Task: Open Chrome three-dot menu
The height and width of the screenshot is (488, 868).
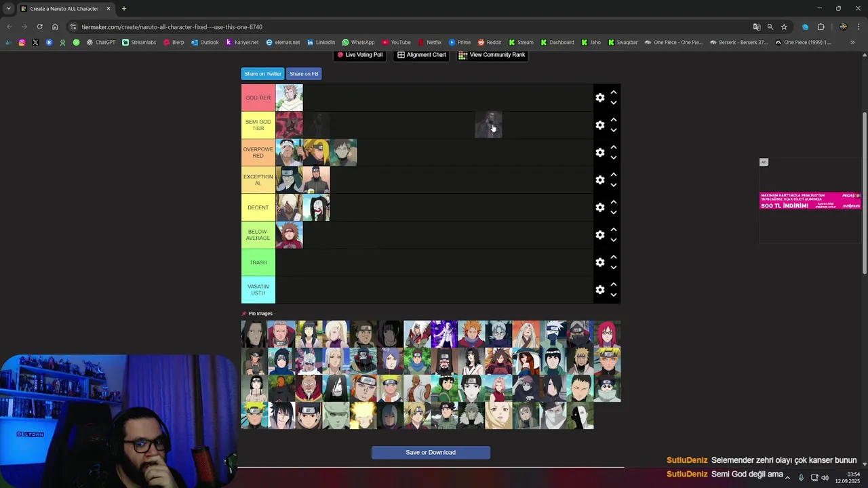Action: (x=858, y=27)
